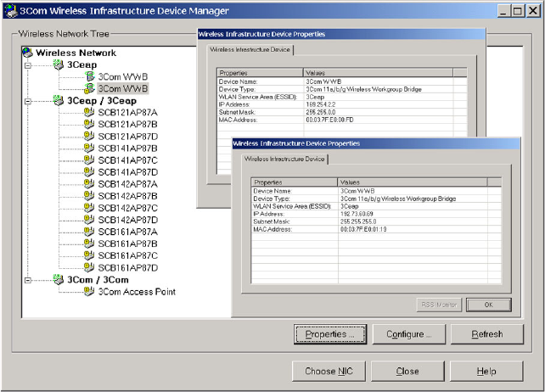Click the Configure button
This screenshot has height=392, width=545.
pos(409,334)
